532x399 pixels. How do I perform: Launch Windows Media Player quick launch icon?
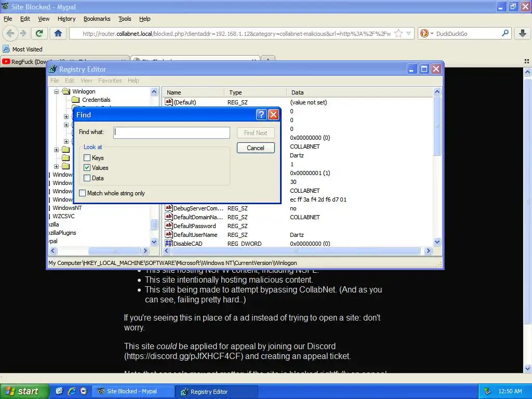click(84, 391)
